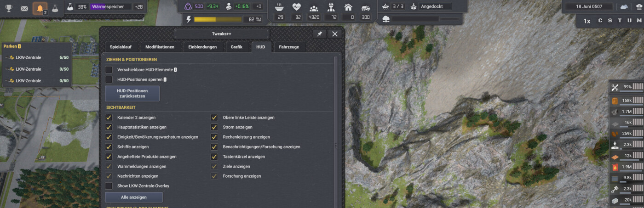The height and width of the screenshot is (208, 644).
Task: Click HUD-Positionen zurücksetzen button
Action: click(x=132, y=94)
